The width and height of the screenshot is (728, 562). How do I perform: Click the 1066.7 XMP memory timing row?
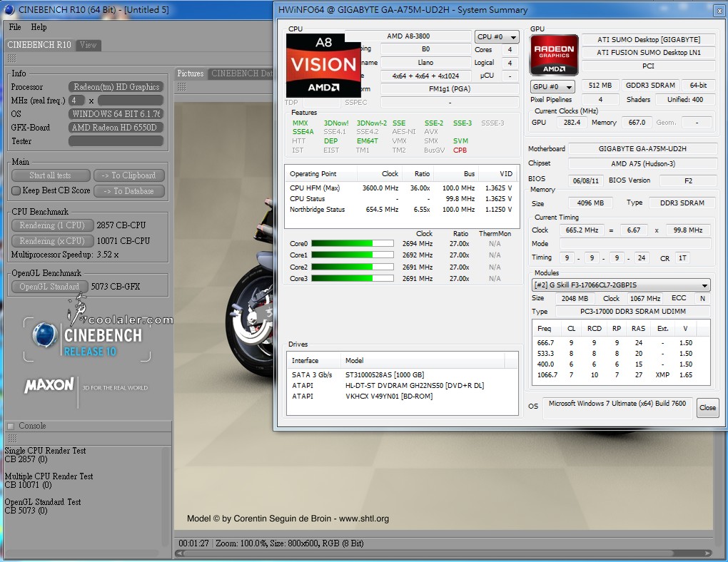621,374
